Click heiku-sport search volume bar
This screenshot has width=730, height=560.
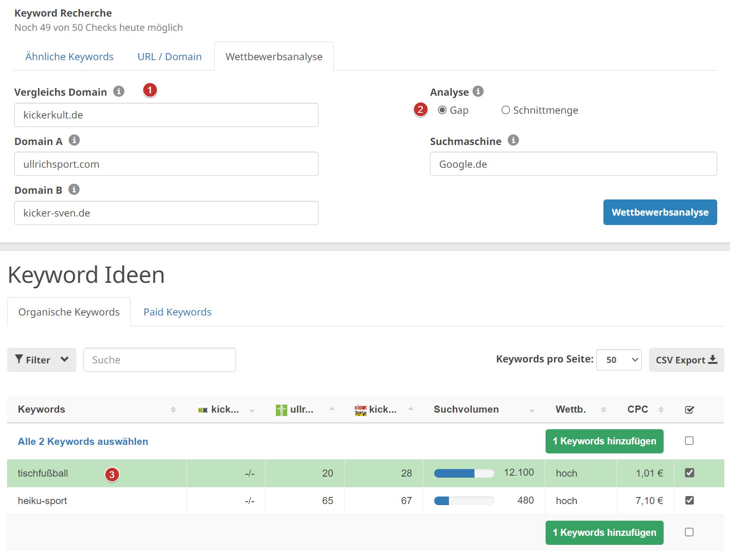[464, 501]
